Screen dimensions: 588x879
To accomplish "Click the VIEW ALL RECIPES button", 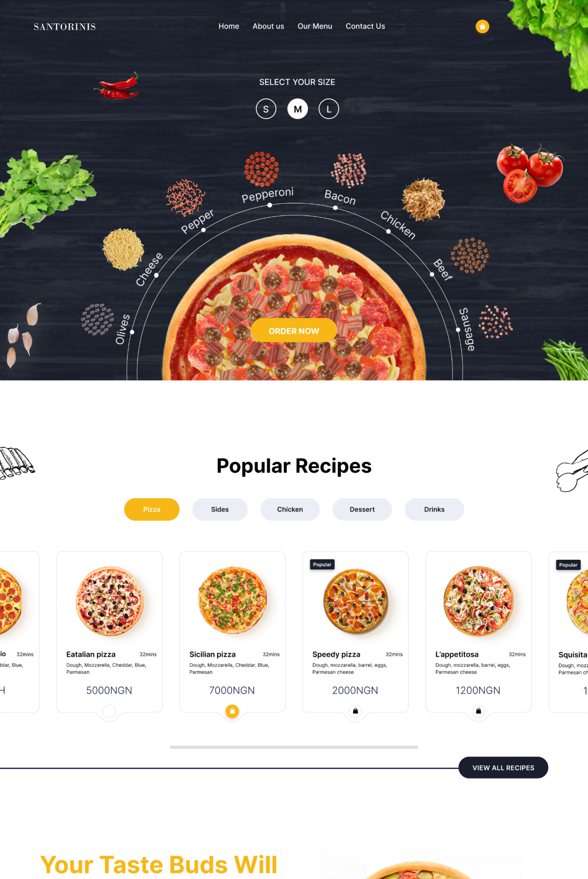I will (x=503, y=768).
